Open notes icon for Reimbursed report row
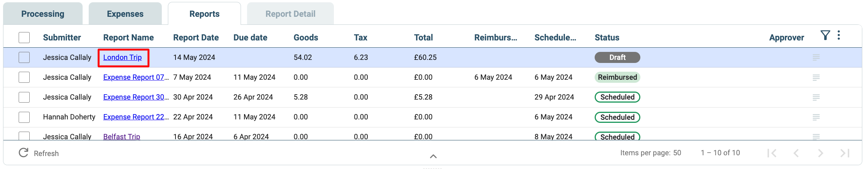868x169 pixels. [x=816, y=77]
